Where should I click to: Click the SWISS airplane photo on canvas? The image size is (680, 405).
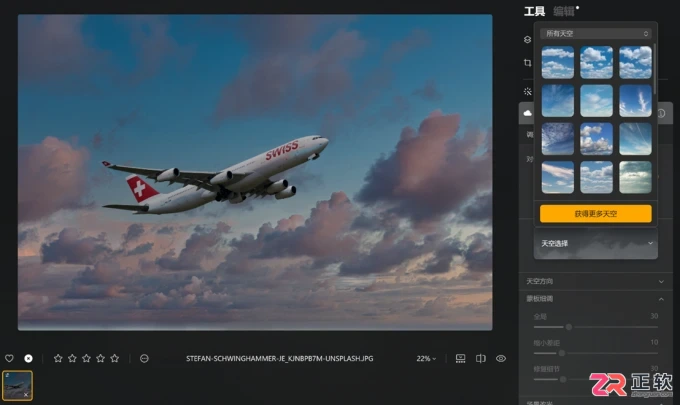point(255,172)
